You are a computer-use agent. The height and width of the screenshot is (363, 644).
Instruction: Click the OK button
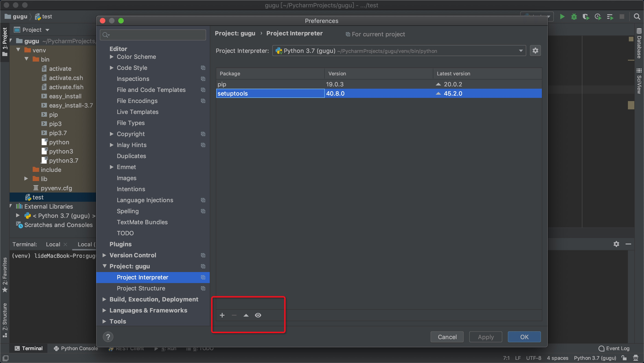click(x=524, y=337)
